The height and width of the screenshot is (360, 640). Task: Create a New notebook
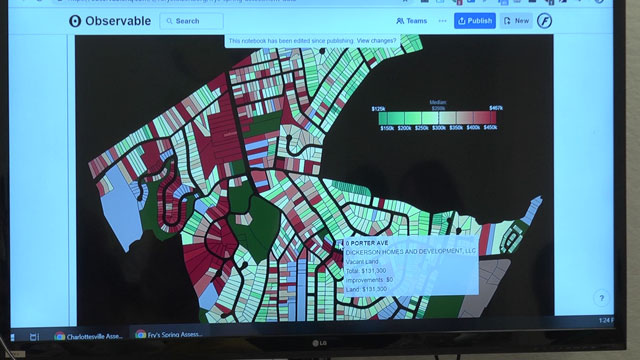[516, 21]
